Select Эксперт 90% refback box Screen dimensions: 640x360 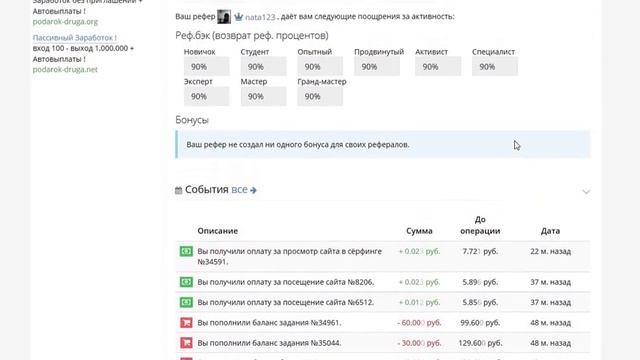coord(207,96)
